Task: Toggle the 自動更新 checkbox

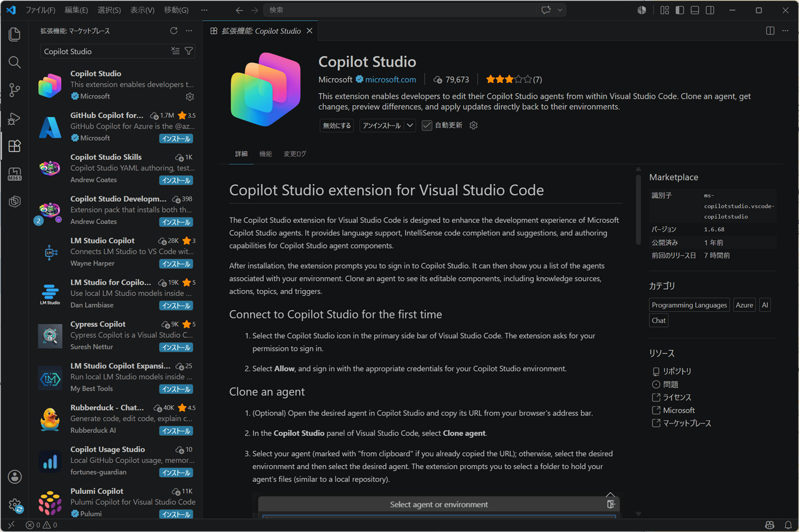Action: pos(427,126)
